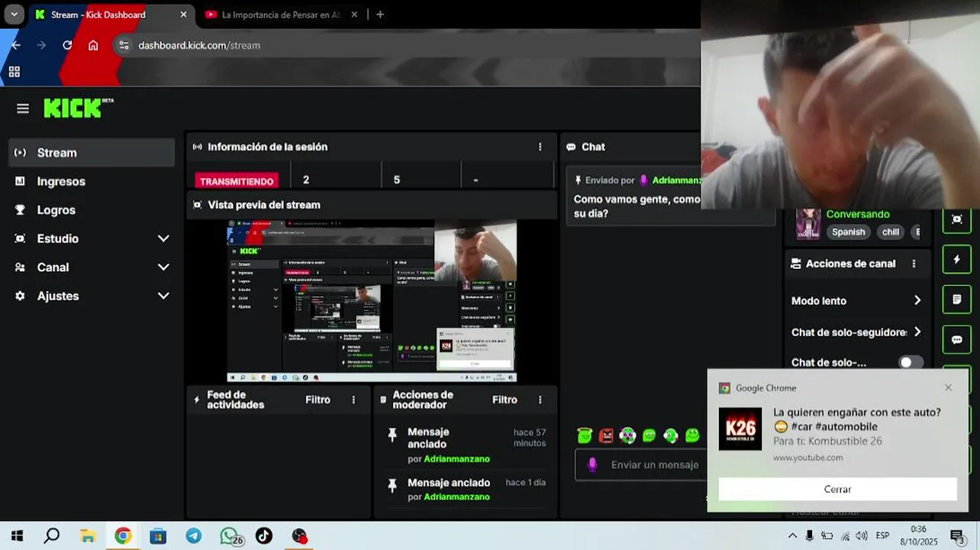Open Feed de actividades three-dot menu
Viewport: 980px width, 550px height.
(x=353, y=400)
